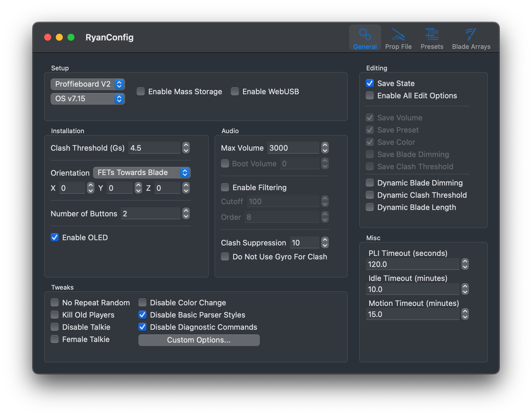Click the PLI Timeout seconds field
Image resolution: width=532 pixels, height=417 pixels.
[x=412, y=264]
